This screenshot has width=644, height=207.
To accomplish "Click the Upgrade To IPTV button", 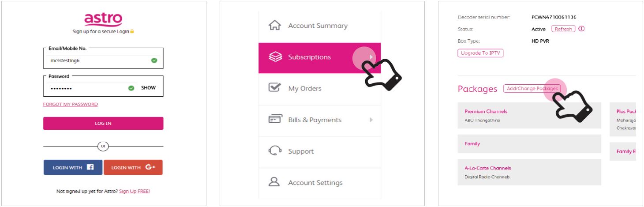I will pyautogui.click(x=480, y=53).
